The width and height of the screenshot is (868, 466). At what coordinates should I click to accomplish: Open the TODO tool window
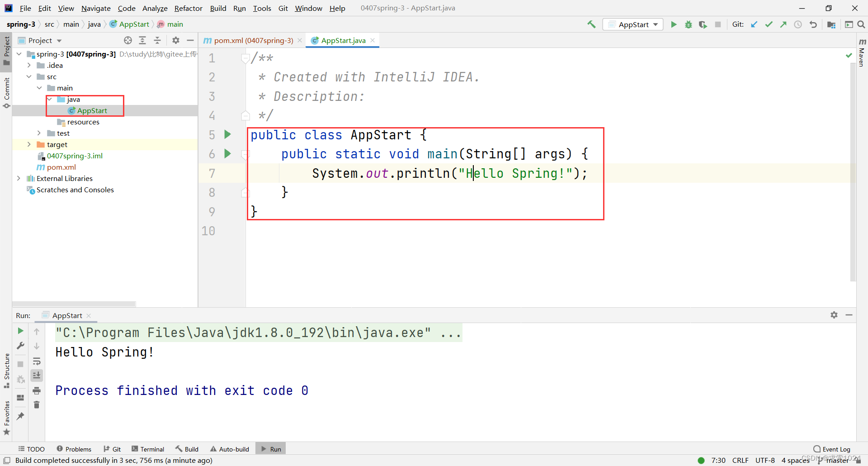point(32,449)
